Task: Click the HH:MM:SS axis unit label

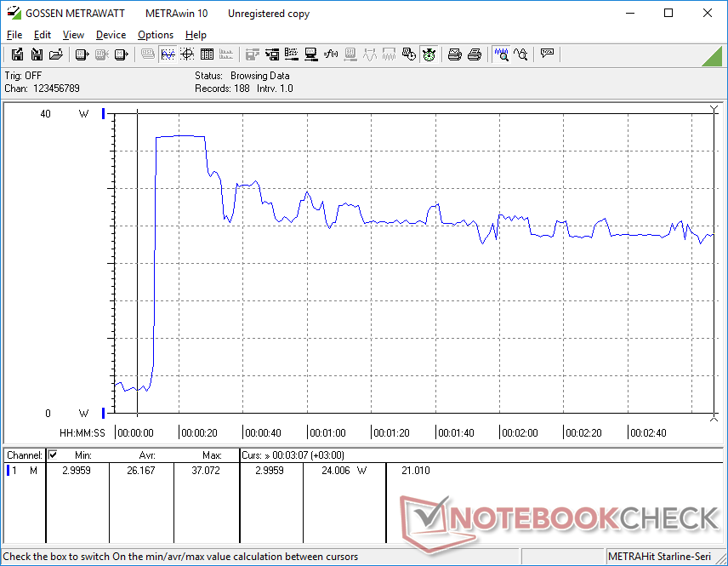Action: coord(82,433)
